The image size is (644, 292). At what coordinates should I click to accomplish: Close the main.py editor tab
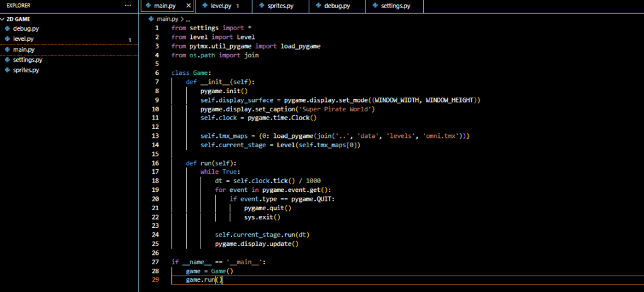(x=188, y=6)
